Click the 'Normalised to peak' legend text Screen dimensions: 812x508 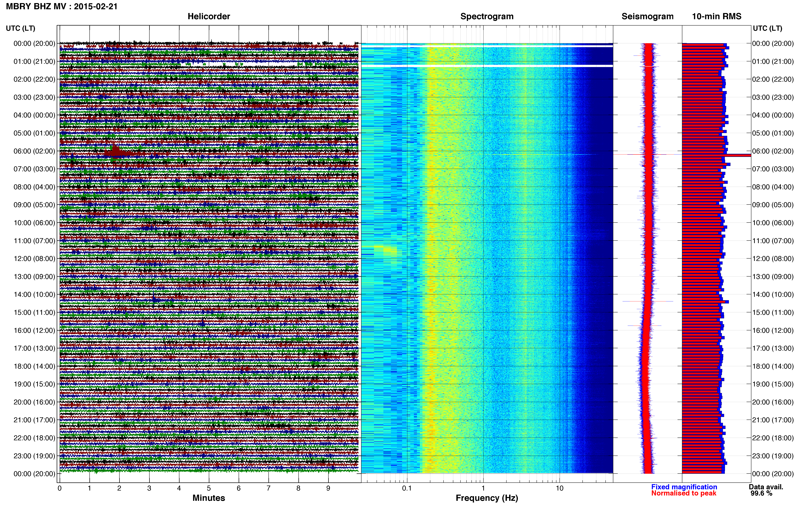pos(684,493)
